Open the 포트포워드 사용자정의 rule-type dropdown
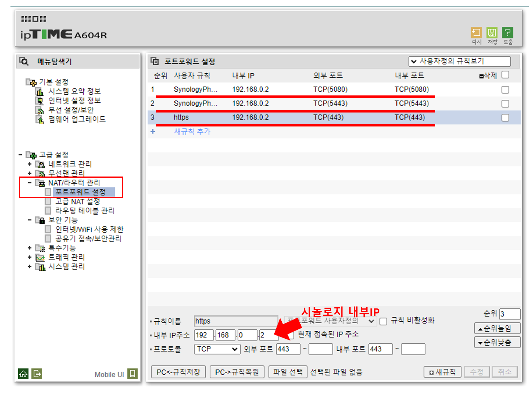Image resolution: width=532 pixels, height=393 pixels. [331, 321]
